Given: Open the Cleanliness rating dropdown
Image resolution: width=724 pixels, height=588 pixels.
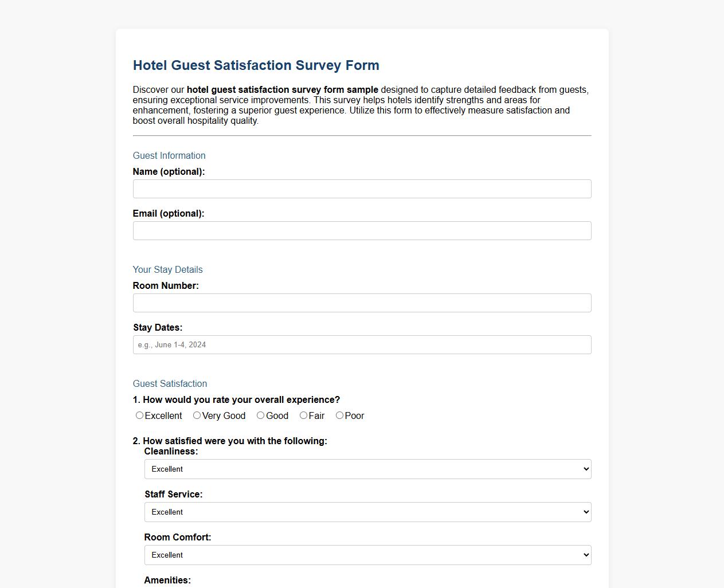Looking at the screenshot, I should [x=367, y=469].
